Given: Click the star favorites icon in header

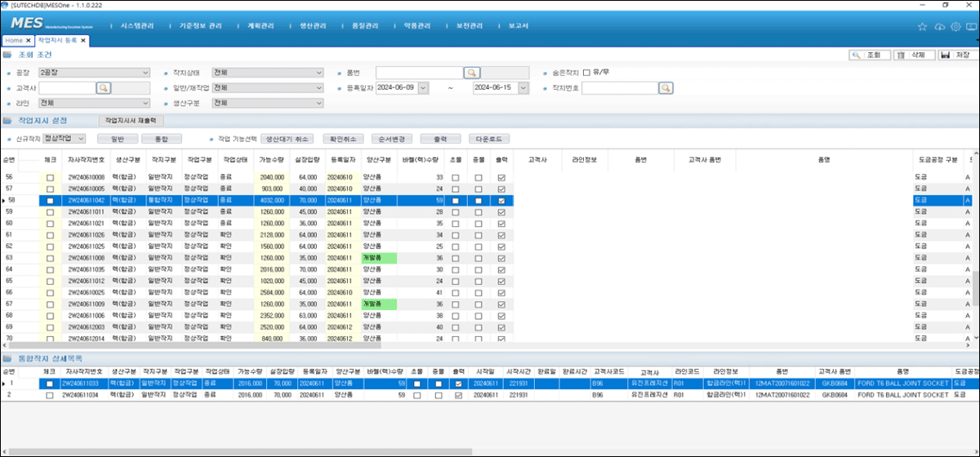Looking at the screenshot, I should (922, 27).
